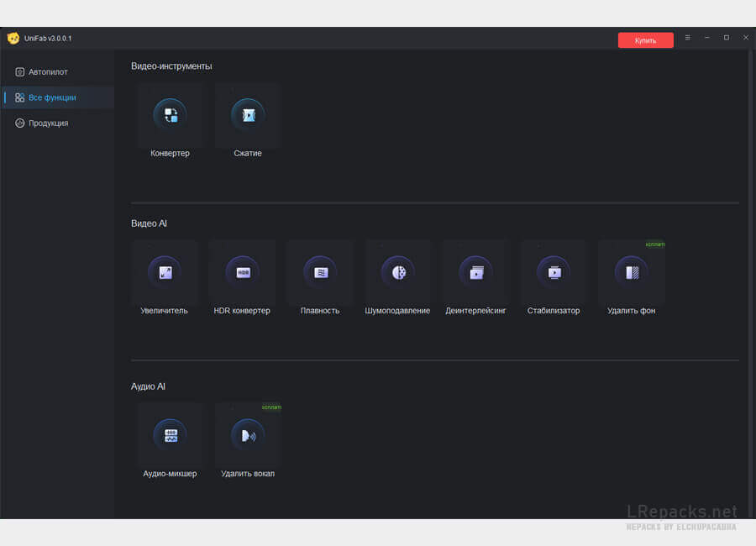
Task: Open the Сжатие compression tool
Action: [248, 115]
